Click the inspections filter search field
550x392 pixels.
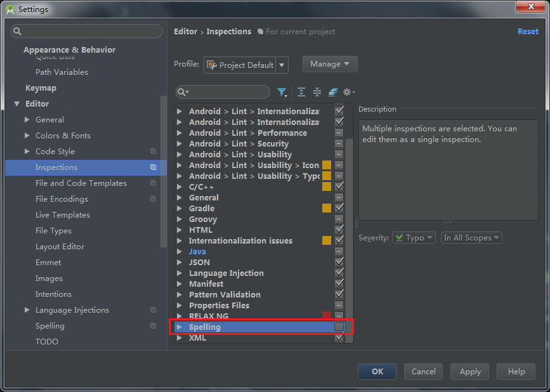tap(223, 92)
